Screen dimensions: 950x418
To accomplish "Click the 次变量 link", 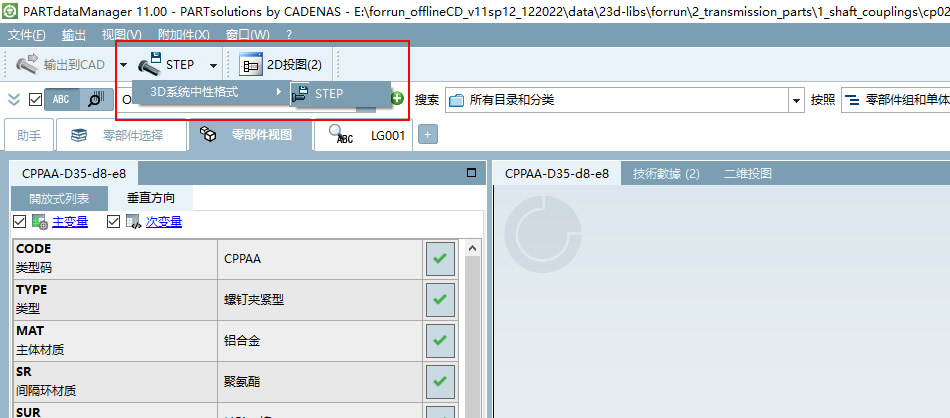I will [x=164, y=222].
